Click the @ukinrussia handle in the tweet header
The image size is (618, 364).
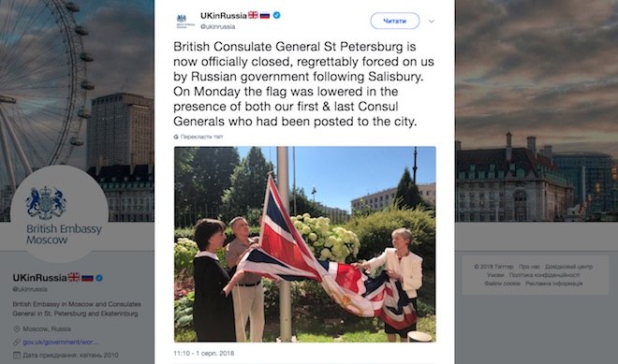point(217,27)
